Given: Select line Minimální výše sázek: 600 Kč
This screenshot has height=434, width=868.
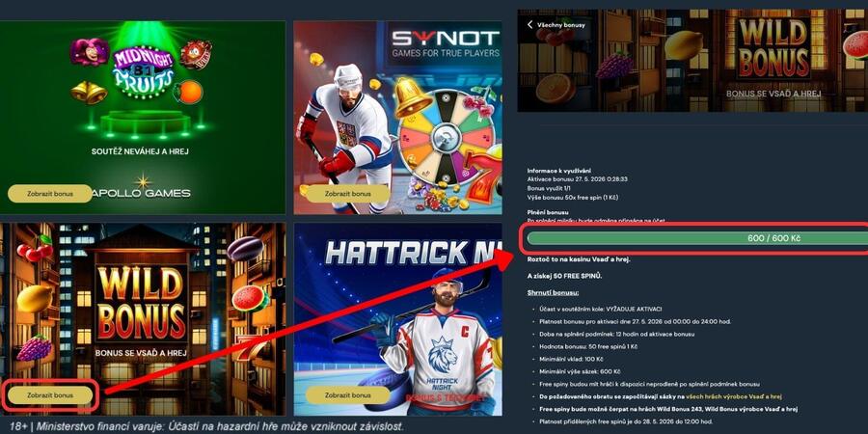Looking at the screenshot, I should [x=580, y=371].
